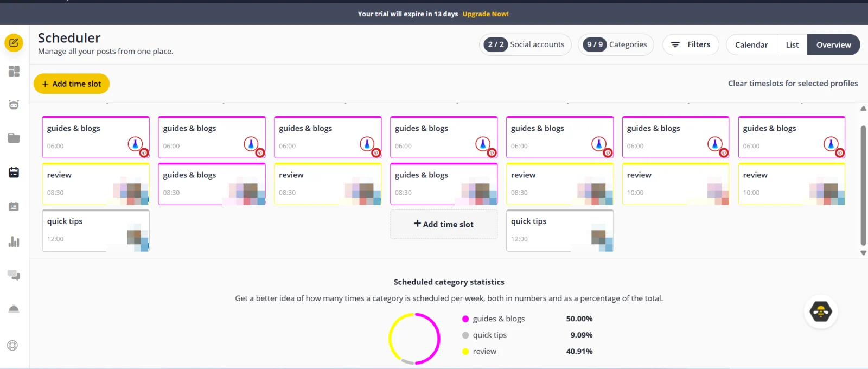Click the donut category statistics chart
Viewport: 868px width, 369px height.
click(414, 339)
